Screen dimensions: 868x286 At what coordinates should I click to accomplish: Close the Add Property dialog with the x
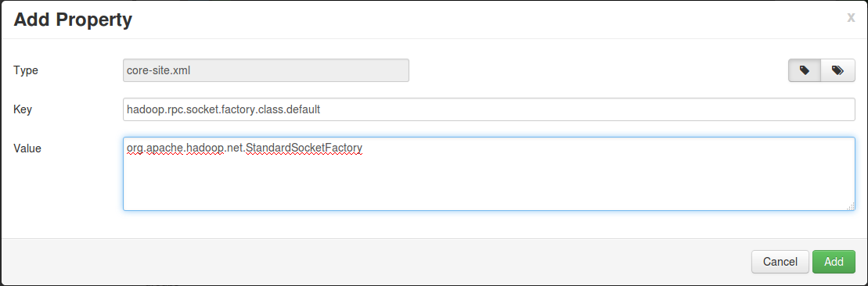click(x=851, y=17)
